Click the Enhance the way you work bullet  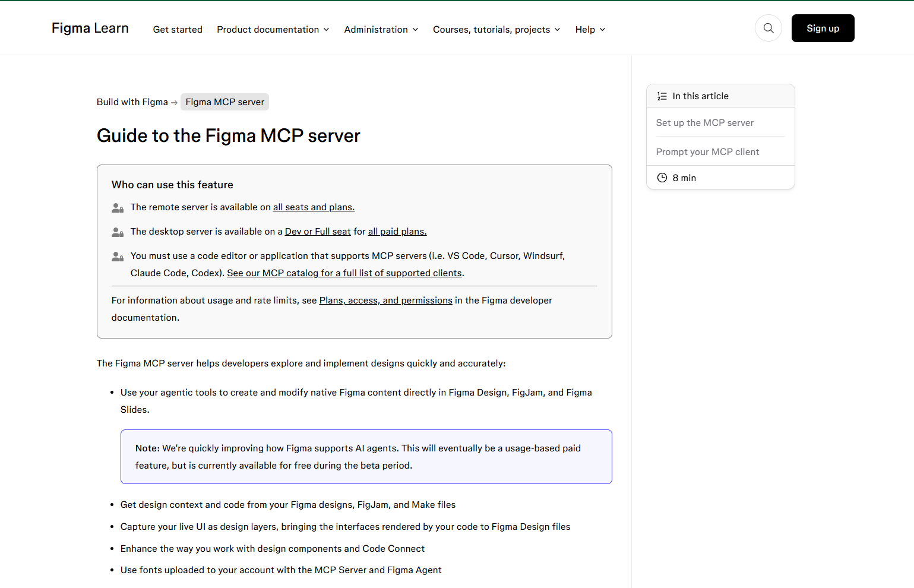click(x=273, y=549)
